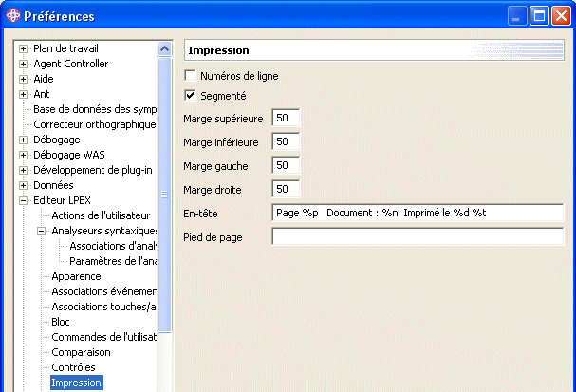Open the Bloc preference page
This screenshot has height=392, width=576.
61,322
